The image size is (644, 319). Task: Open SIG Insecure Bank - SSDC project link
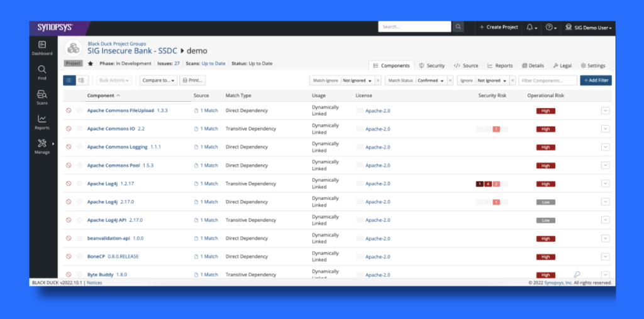pos(132,51)
